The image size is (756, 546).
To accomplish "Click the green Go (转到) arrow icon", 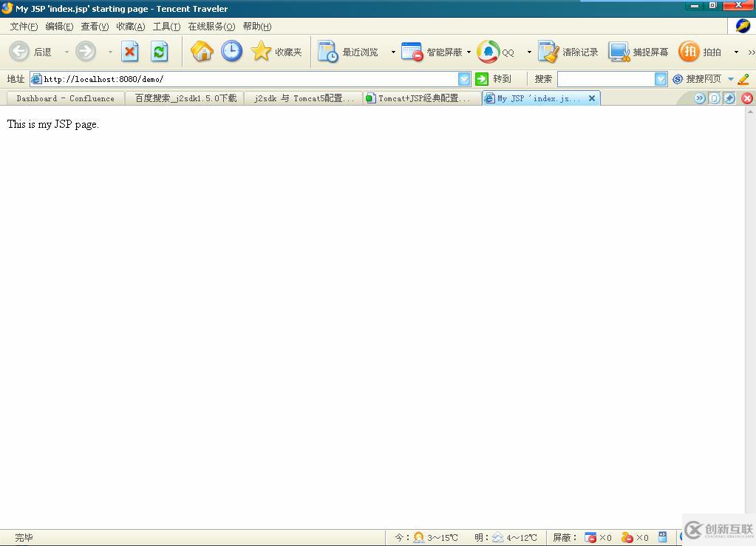I will pos(482,78).
